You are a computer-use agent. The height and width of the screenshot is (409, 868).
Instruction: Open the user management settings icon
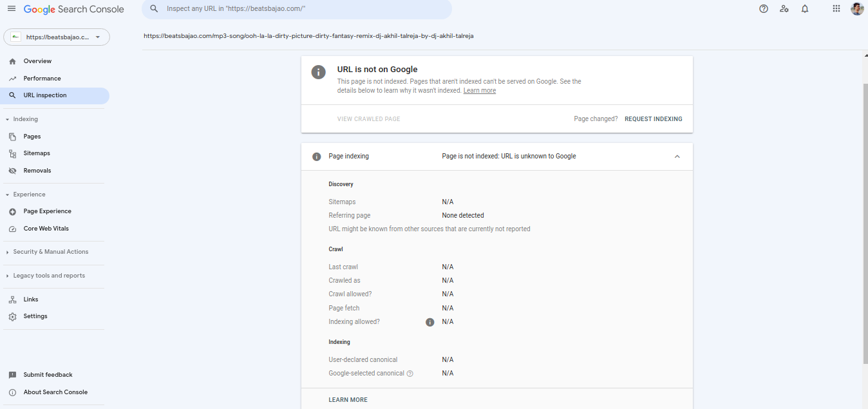pyautogui.click(x=784, y=9)
